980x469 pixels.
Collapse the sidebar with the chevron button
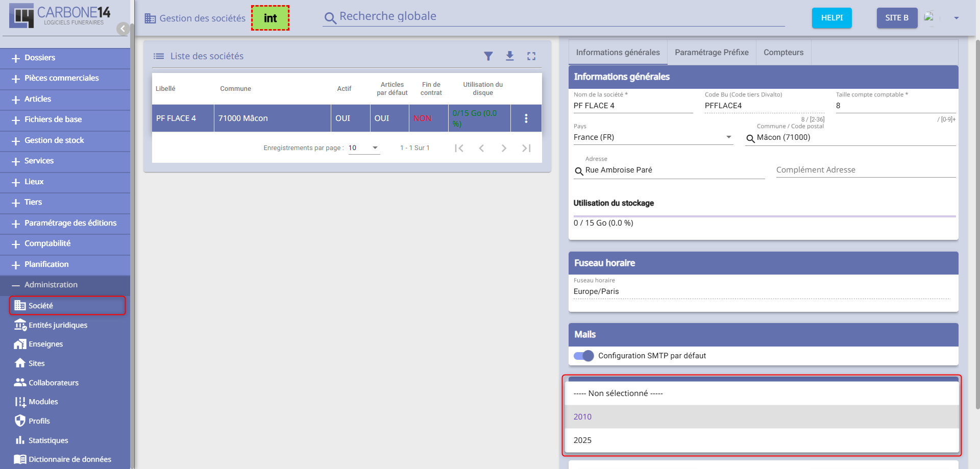122,29
